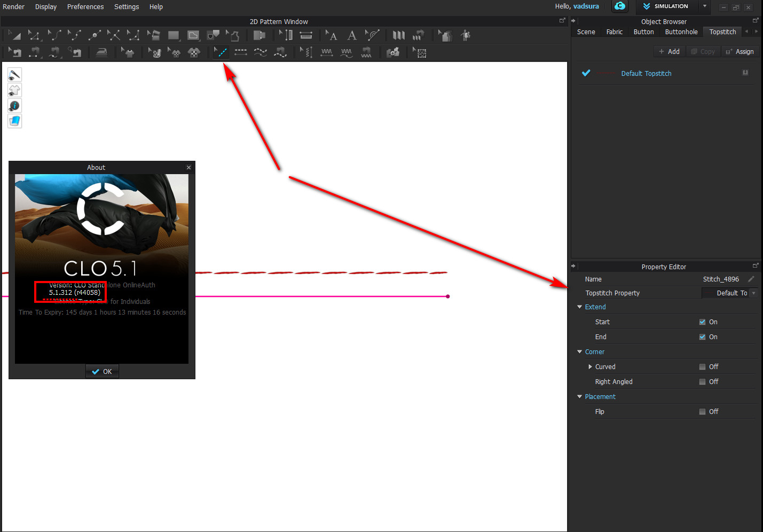Image resolution: width=763 pixels, height=532 pixels.
Task: Expand the Curved corner options
Action: (590, 367)
